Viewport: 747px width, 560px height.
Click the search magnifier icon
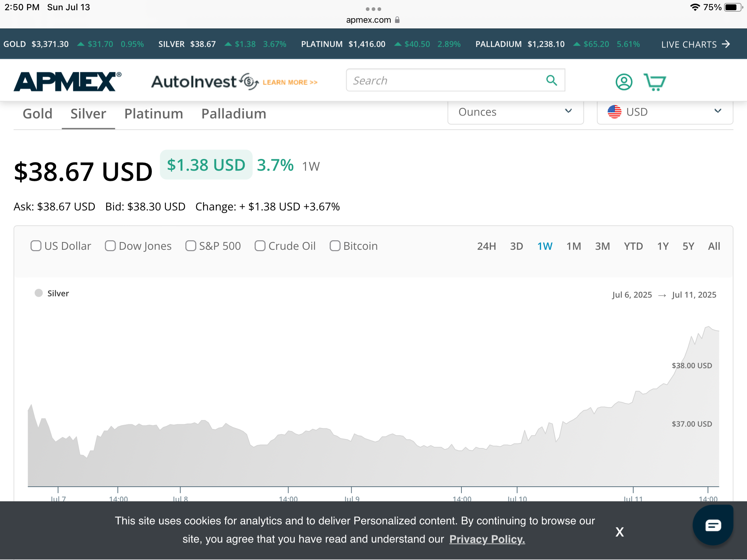551,80
